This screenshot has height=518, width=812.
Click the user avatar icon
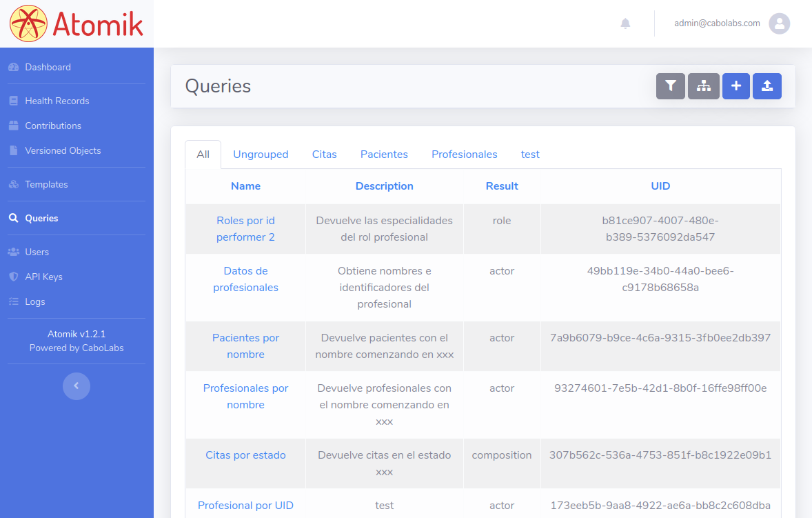(x=779, y=23)
